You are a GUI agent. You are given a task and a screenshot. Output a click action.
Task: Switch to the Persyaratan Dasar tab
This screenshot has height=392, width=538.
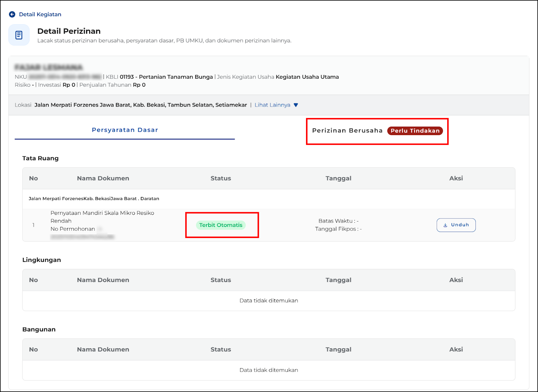(125, 130)
